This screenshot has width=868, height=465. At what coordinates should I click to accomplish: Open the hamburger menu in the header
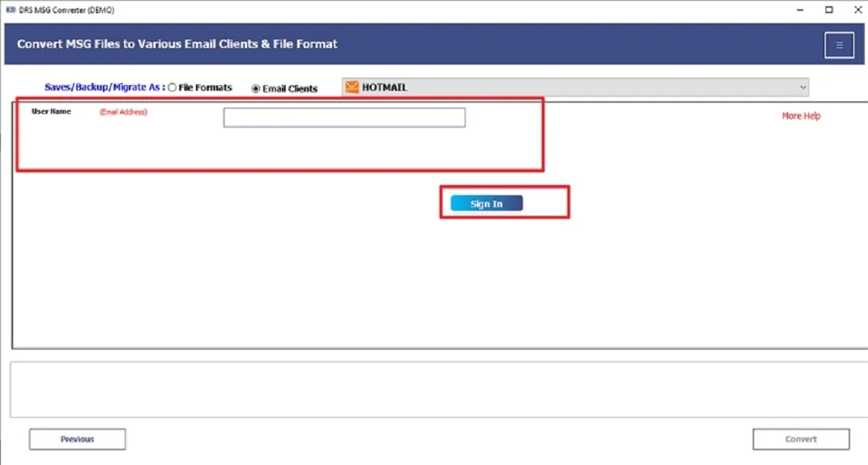click(x=839, y=44)
